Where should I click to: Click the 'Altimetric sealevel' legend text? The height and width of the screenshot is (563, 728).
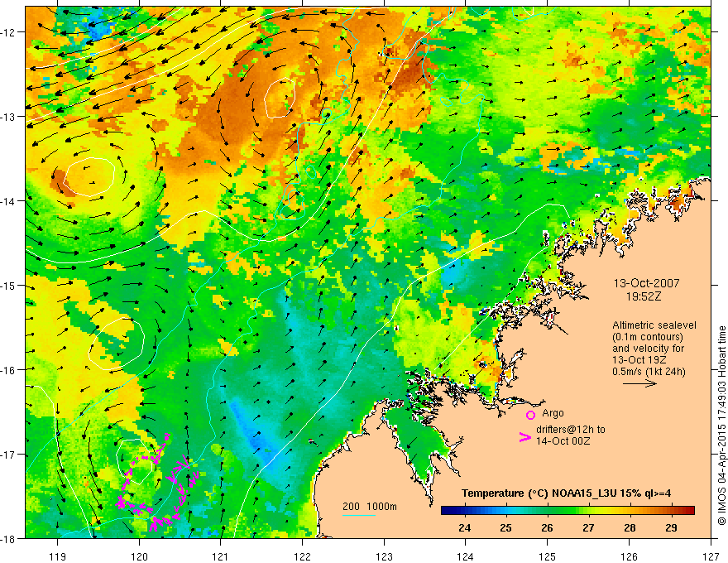click(x=654, y=325)
